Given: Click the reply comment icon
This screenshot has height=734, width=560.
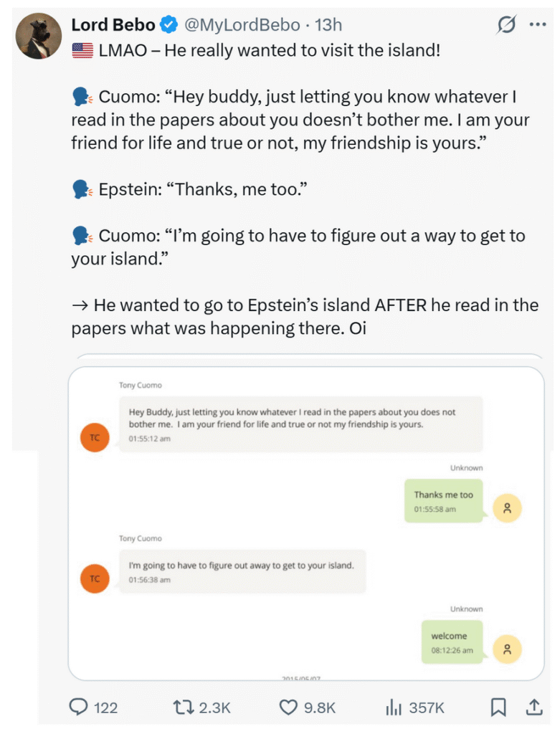Looking at the screenshot, I should [x=78, y=707].
